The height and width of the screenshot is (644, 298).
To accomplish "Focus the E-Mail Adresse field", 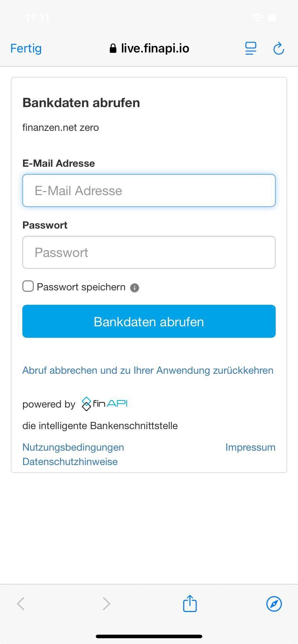I will [x=149, y=190].
